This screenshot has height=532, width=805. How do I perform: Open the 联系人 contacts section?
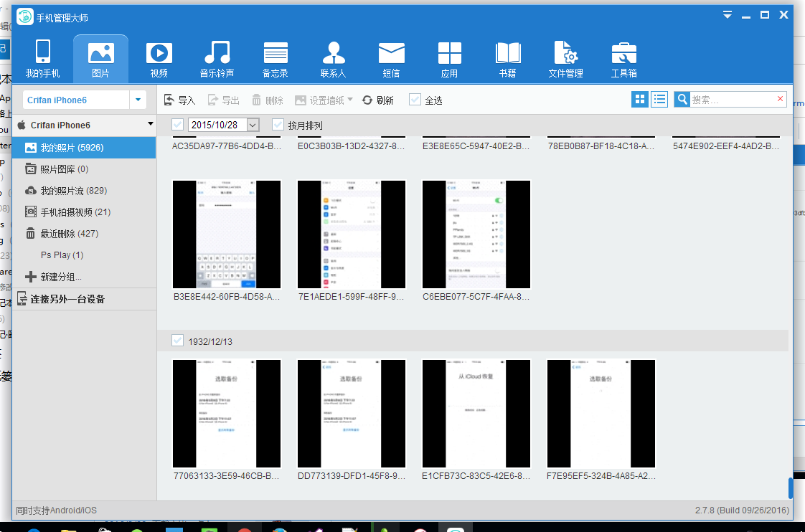pos(333,59)
